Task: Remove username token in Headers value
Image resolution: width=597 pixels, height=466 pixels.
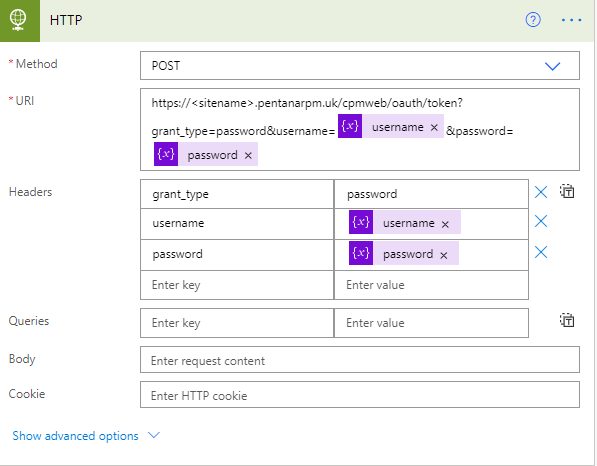Action: click(445, 224)
